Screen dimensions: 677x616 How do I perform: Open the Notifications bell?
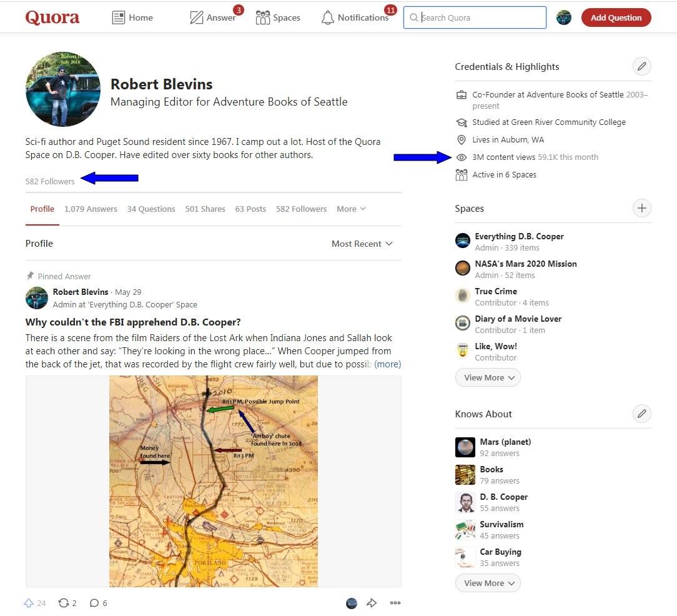pyautogui.click(x=328, y=17)
